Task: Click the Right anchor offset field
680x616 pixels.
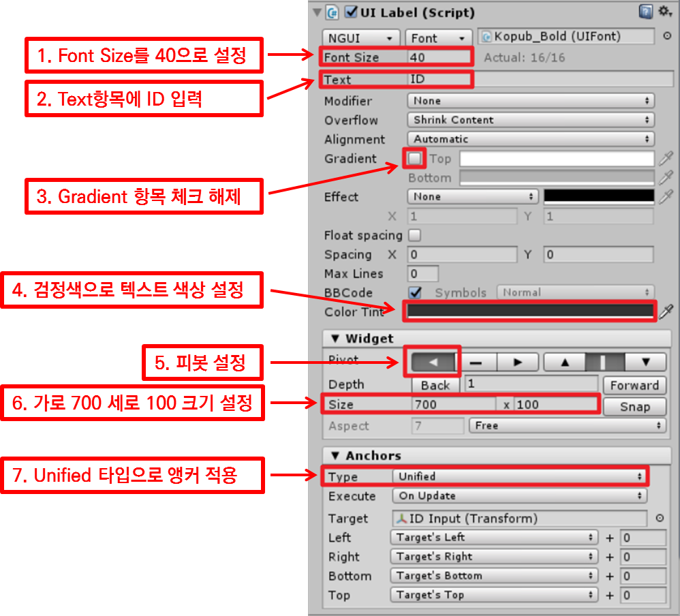Action: click(643, 557)
